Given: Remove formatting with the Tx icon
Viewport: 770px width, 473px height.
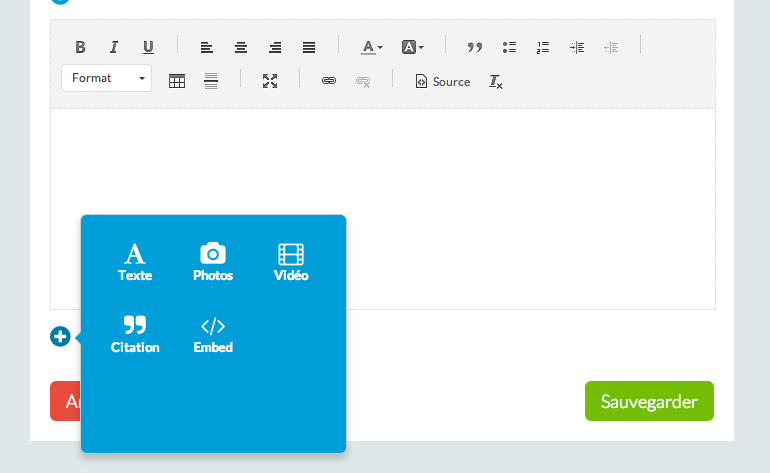Looking at the screenshot, I should 495,81.
